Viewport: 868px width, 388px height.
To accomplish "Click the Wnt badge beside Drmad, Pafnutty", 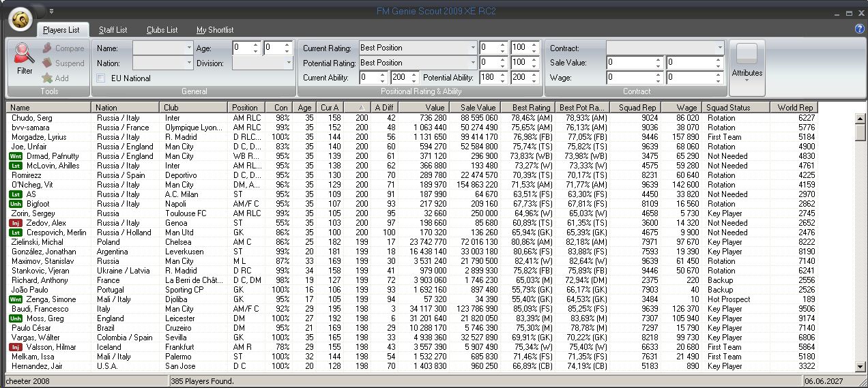I will pos(16,156).
